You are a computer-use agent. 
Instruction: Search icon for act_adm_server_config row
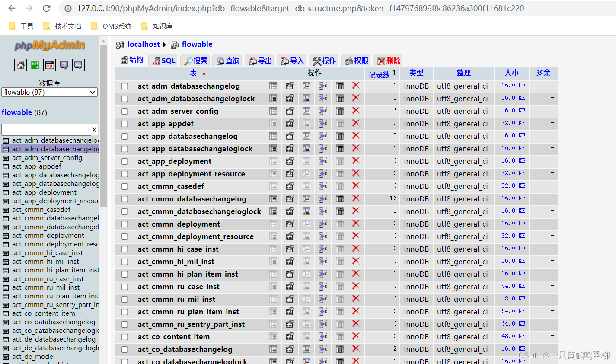306,111
